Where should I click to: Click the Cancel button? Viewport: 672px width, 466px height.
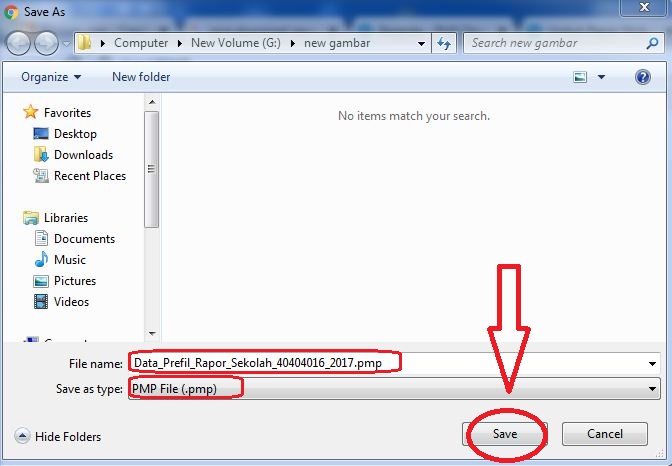[x=605, y=434]
